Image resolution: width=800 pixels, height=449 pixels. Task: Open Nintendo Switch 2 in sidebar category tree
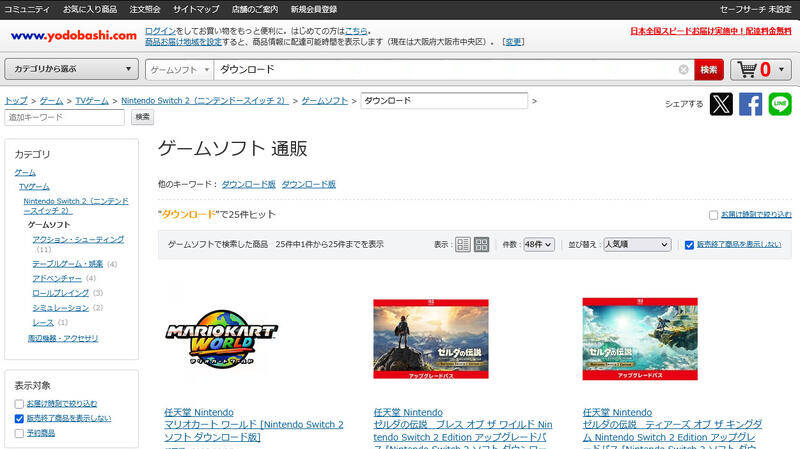point(76,206)
